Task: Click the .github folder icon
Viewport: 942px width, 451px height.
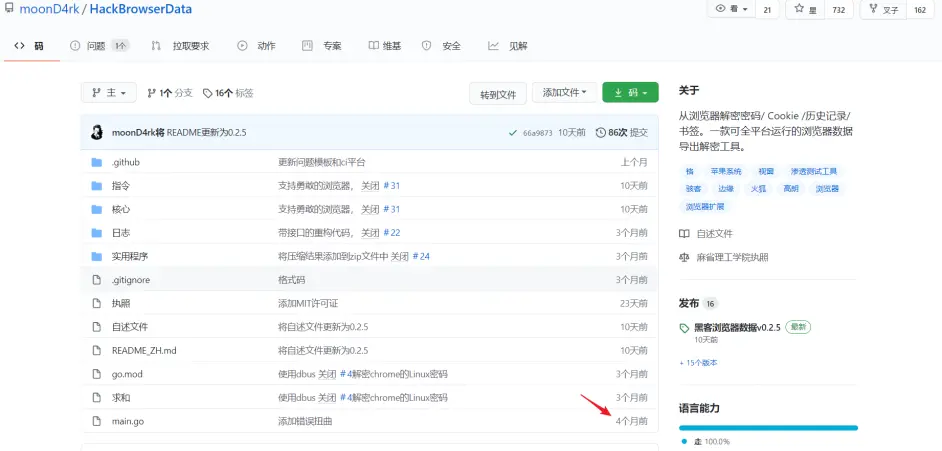Action: pyautogui.click(x=97, y=162)
